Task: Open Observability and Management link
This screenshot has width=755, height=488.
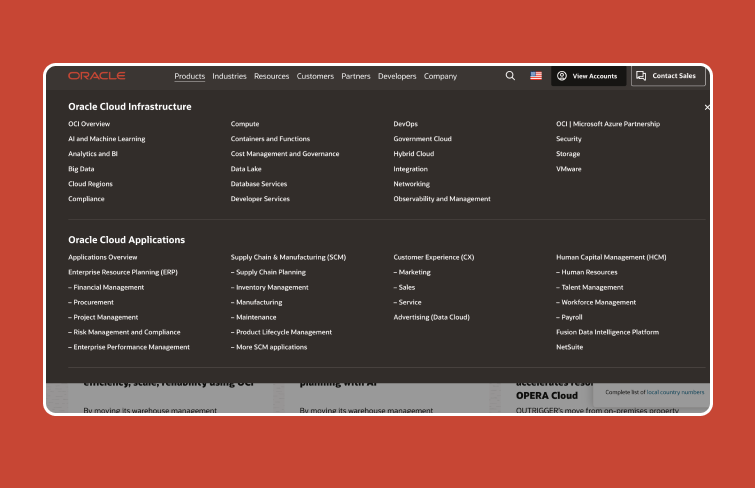Action: tap(442, 199)
